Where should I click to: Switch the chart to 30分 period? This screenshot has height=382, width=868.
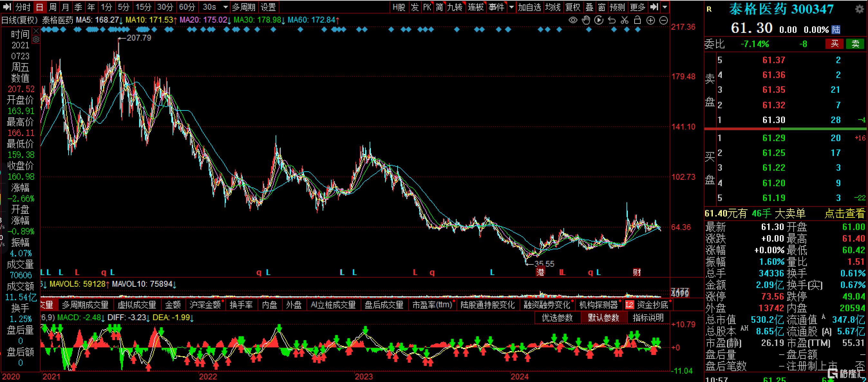point(165,7)
